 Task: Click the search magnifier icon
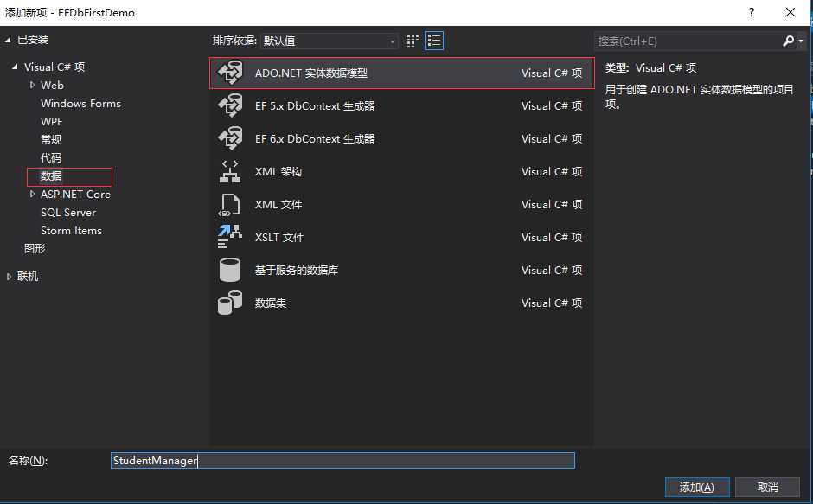[788, 41]
